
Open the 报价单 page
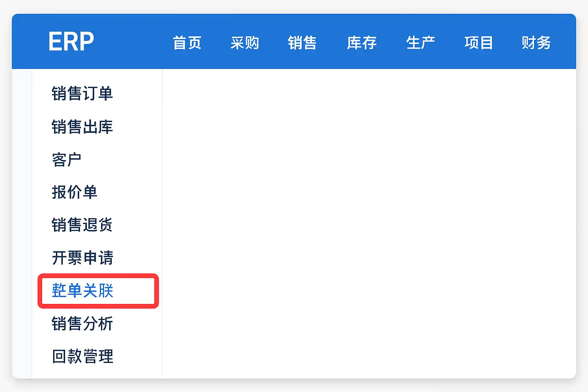(75, 192)
